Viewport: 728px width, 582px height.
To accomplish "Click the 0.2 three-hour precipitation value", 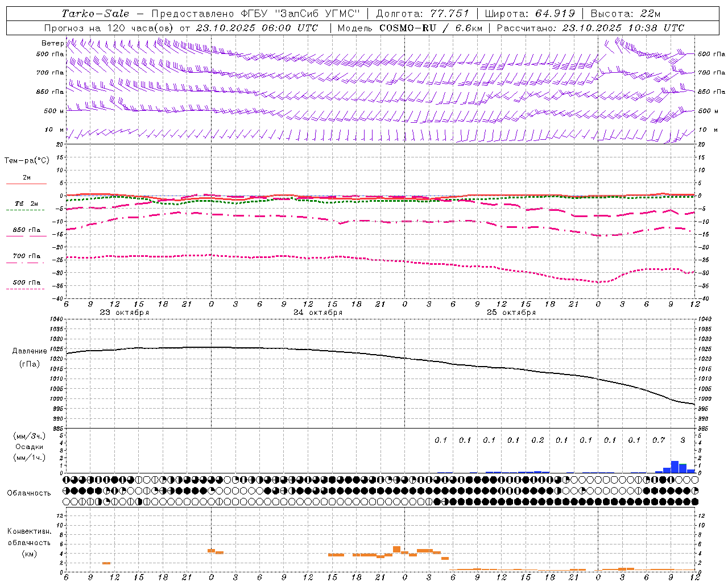I will [x=537, y=440].
